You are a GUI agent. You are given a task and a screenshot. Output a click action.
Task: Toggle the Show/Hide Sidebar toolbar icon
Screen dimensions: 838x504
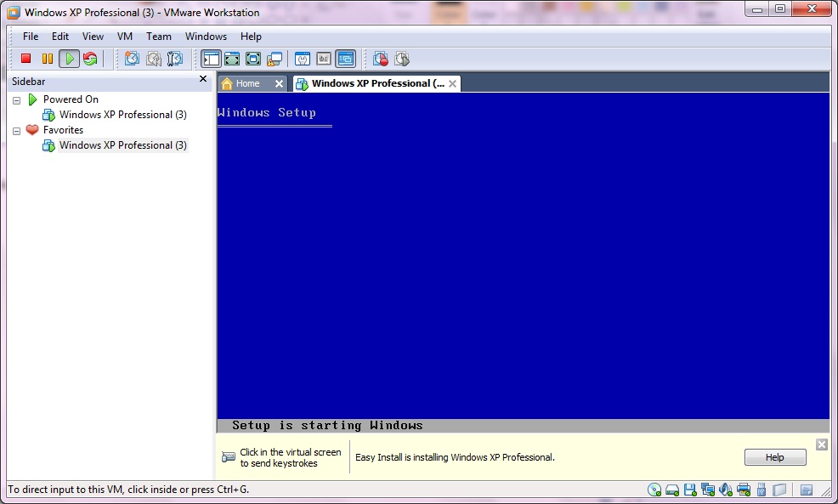click(211, 59)
